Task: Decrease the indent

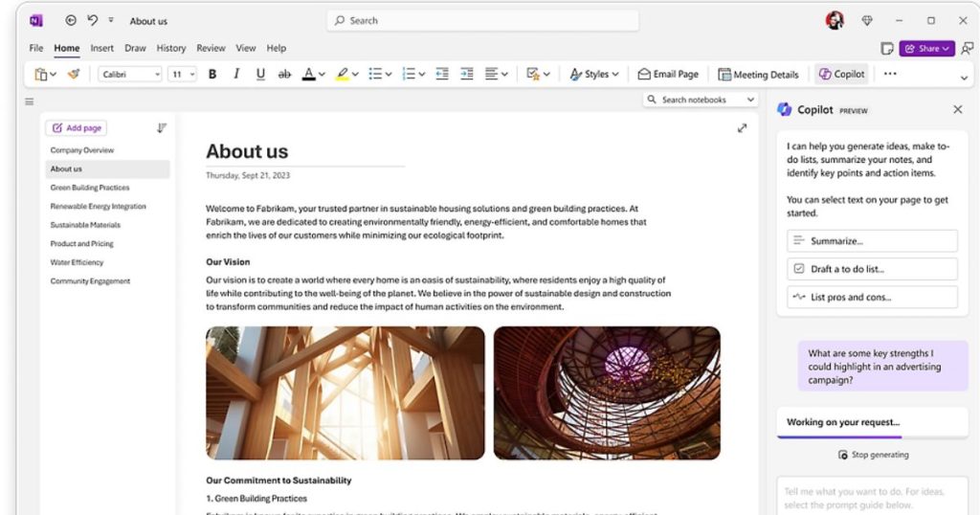Action: click(442, 74)
